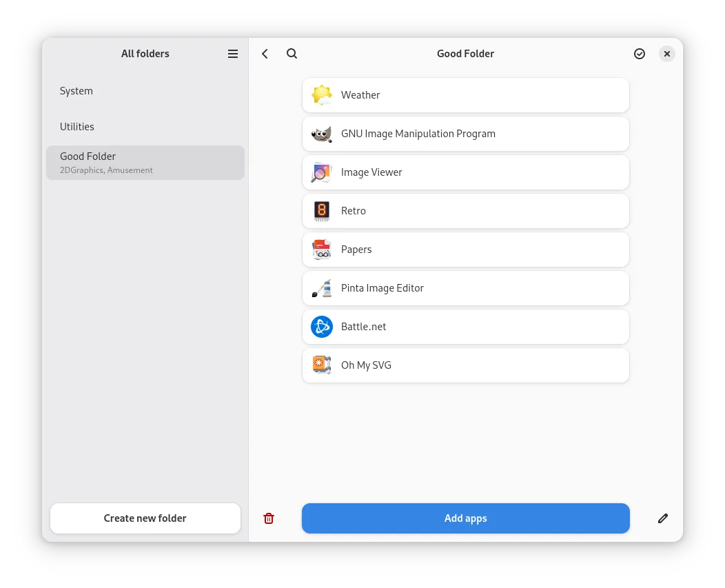The width and height of the screenshot is (725, 588).
Task: Open search with the magnifier icon
Action: 292,54
